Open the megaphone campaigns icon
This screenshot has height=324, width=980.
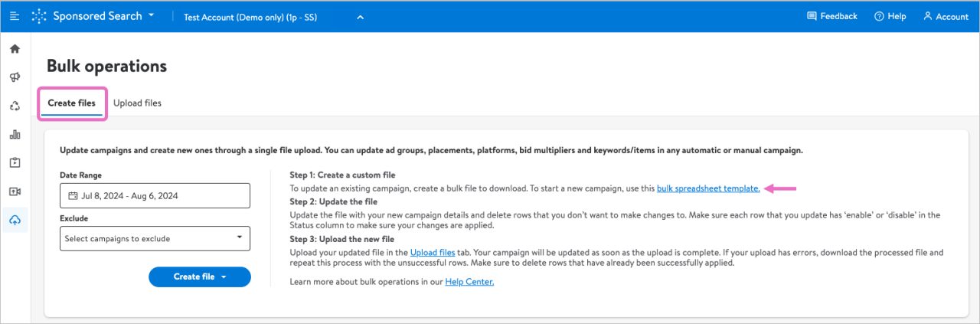(x=15, y=77)
